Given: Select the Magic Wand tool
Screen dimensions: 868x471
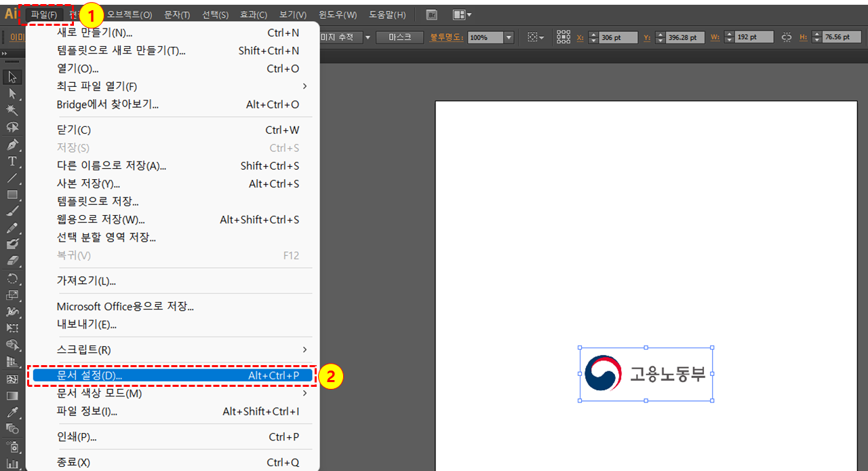Looking at the screenshot, I should [x=12, y=111].
